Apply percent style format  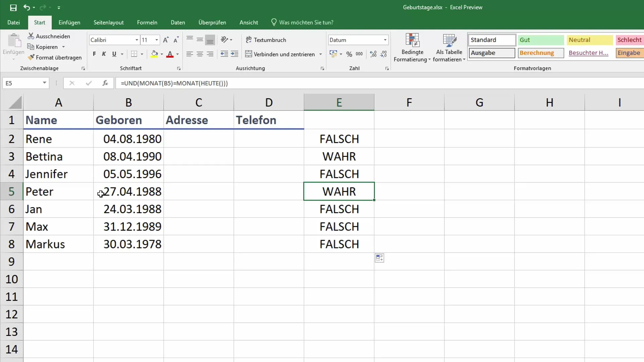pos(349,54)
